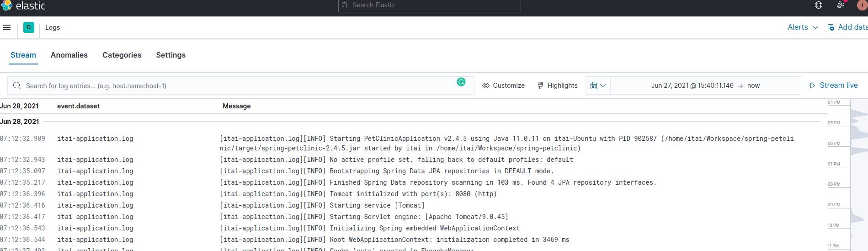Jump to 08 PM on log minimap
The image size is (868, 251).
click(834, 184)
